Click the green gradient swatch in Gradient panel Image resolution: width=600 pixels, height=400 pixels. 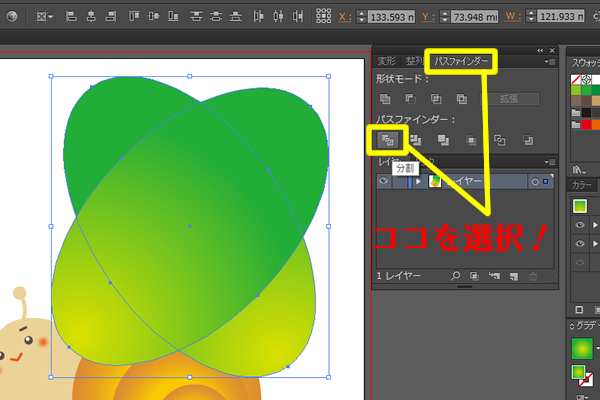(580, 348)
